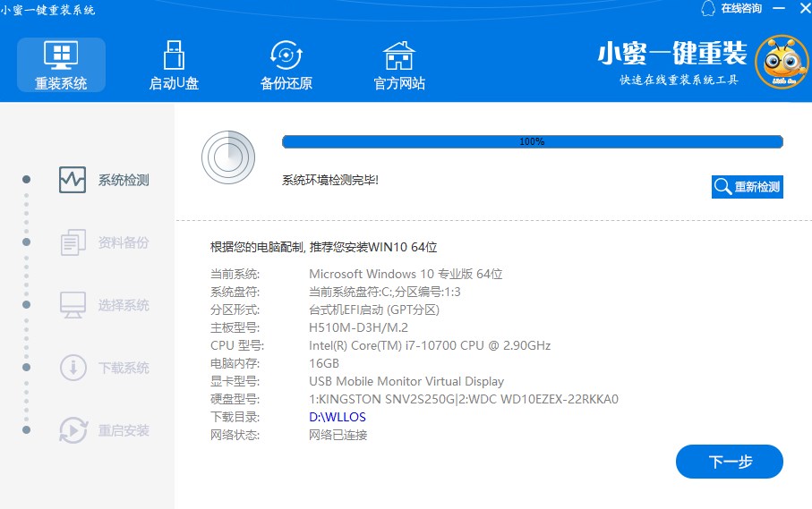
Task: Click the 当前系统: label
Action: tap(235, 274)
